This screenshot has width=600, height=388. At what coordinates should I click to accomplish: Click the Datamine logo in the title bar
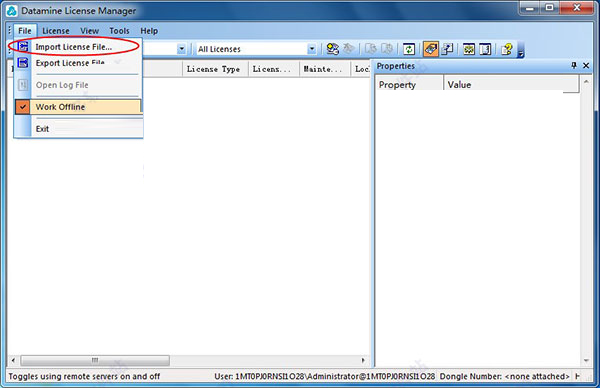click(12, 11)
